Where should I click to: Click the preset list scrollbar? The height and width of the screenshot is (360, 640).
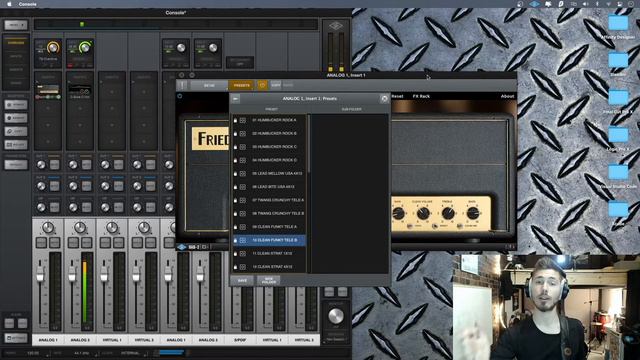tap(309, 144)
